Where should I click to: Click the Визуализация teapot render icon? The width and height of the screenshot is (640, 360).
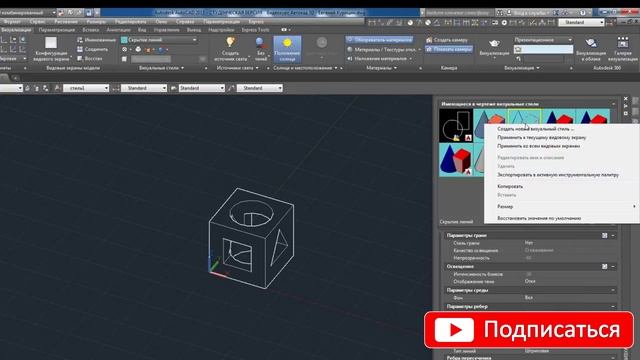point(494,43)
